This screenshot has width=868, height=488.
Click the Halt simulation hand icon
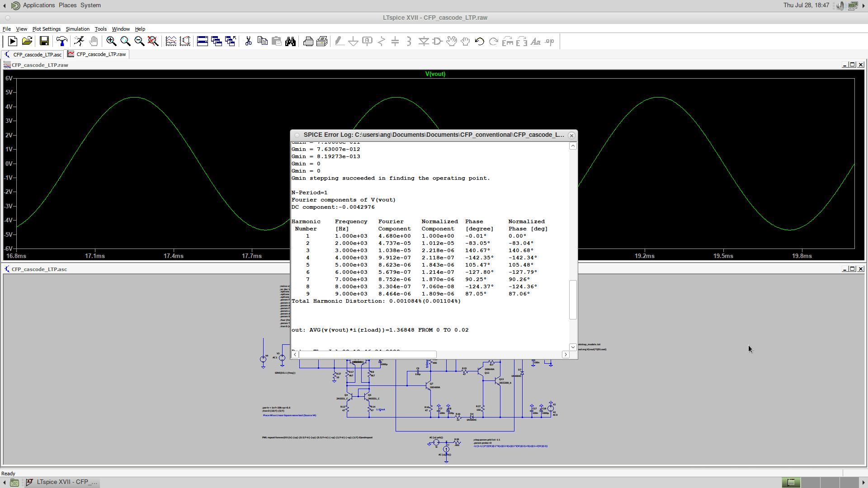point(94,42)
